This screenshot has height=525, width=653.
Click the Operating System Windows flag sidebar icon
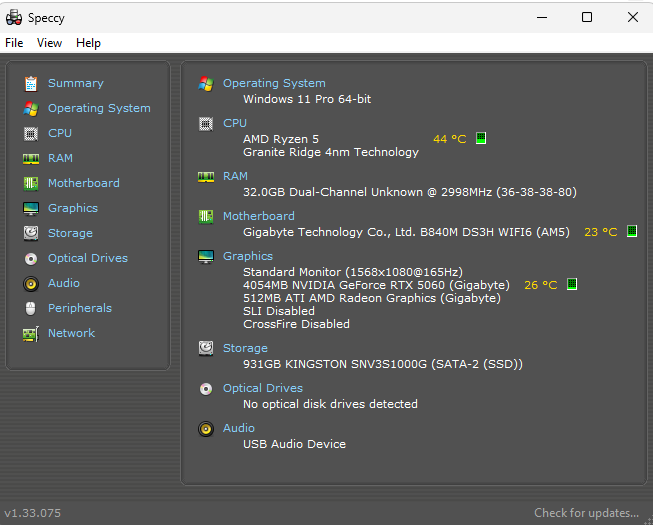coord(31,109)
